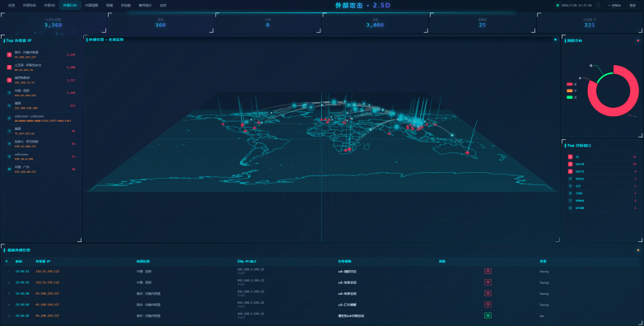This screenshot has width=644, height=326.
Task: Click the stat card showing 221
Action: (590, 22)
